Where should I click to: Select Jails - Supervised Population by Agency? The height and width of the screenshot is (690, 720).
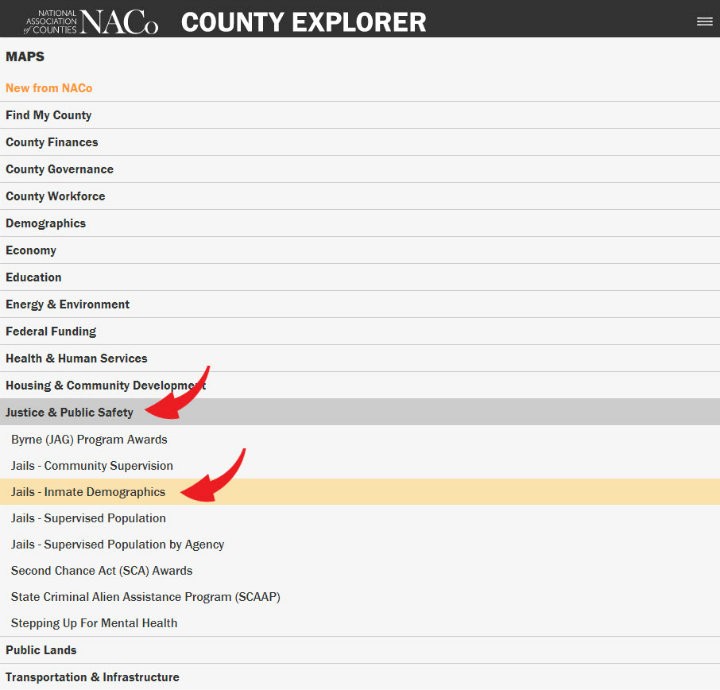click(360, 544)
